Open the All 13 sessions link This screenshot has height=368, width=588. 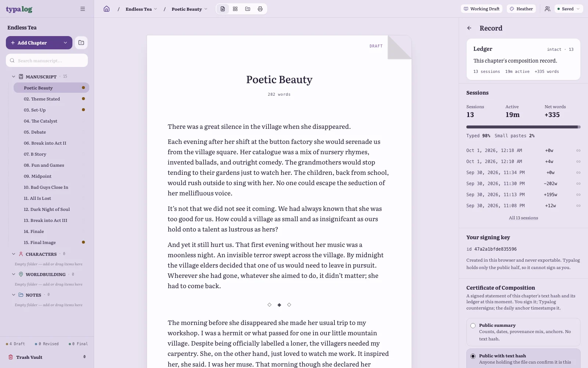click(x=523, y=218)
